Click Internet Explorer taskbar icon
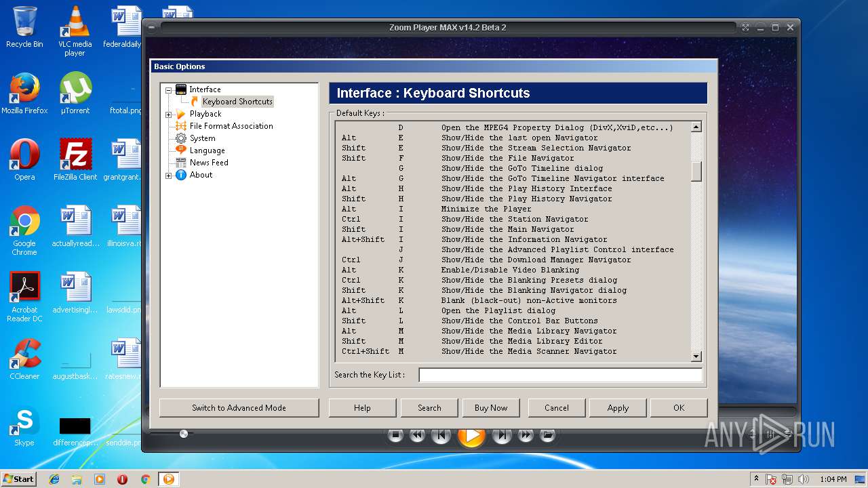 [54, 479]
